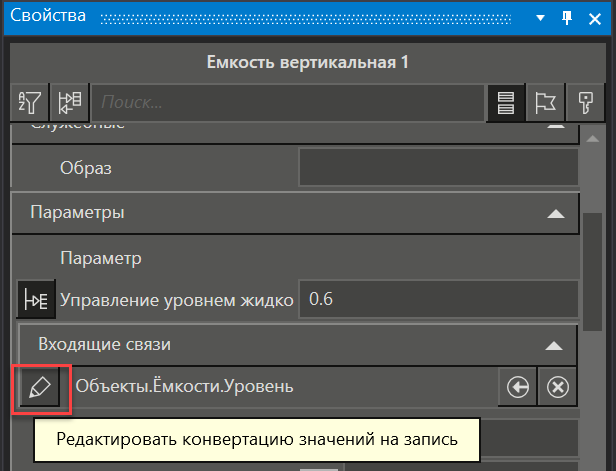Viewport: 616px width, 471px height.
Task: Remove link with the circled X icon
Action: click(x=558, y=387)
